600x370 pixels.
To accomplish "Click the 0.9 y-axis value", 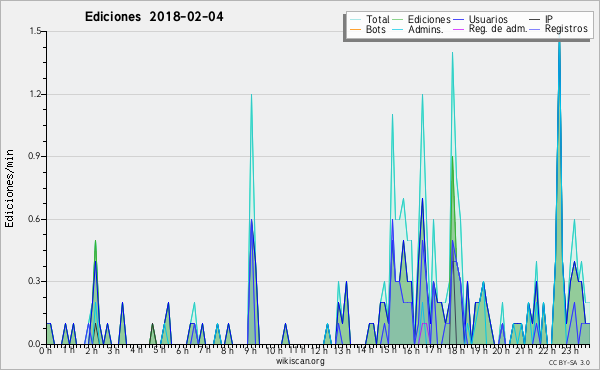I will 35,156.
